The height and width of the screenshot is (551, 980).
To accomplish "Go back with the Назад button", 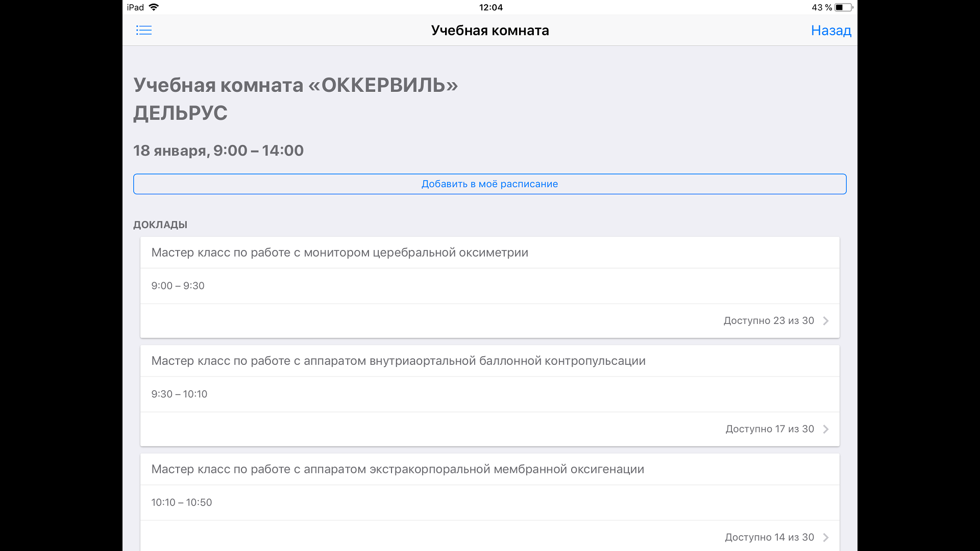I will pyautogui.click(x=830, y=31).
